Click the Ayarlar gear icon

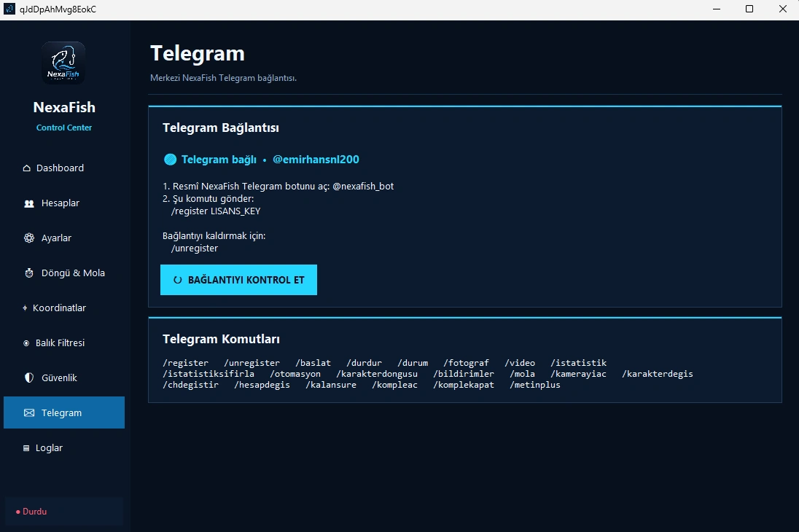coord(29,238)
